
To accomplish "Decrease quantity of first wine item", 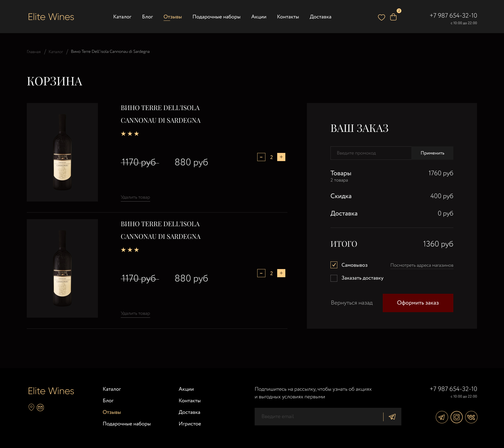I will 261,157.
